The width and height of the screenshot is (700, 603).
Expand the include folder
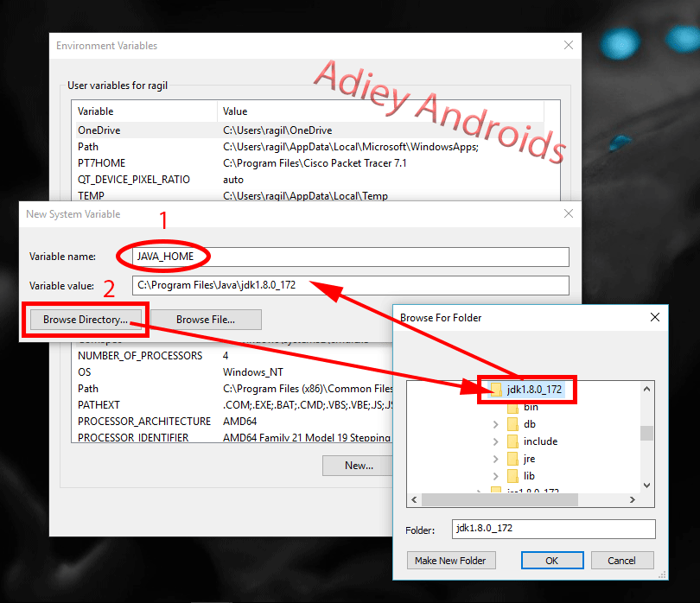coord(495,441)
